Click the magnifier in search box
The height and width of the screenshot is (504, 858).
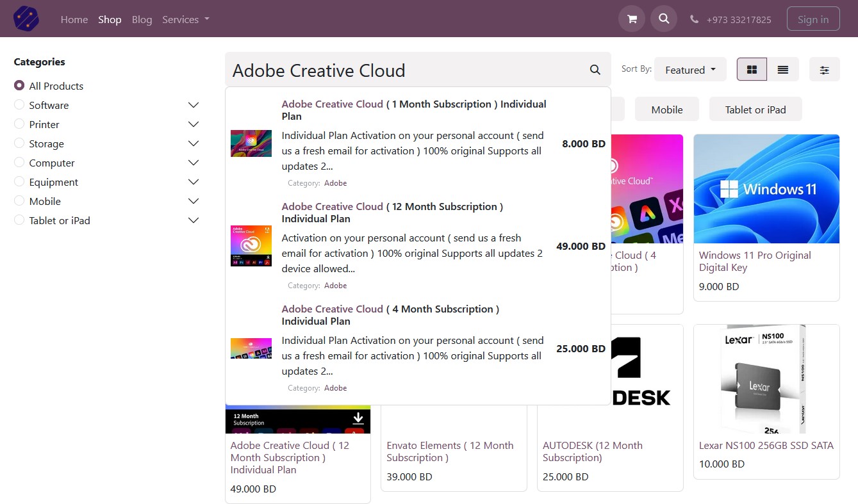coord(595,70)
